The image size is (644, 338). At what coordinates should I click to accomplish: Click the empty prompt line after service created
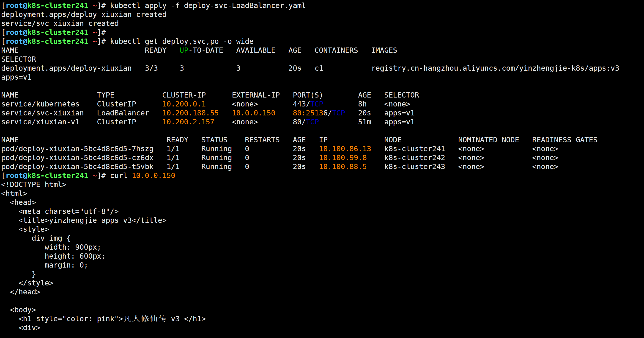(54, 33)
